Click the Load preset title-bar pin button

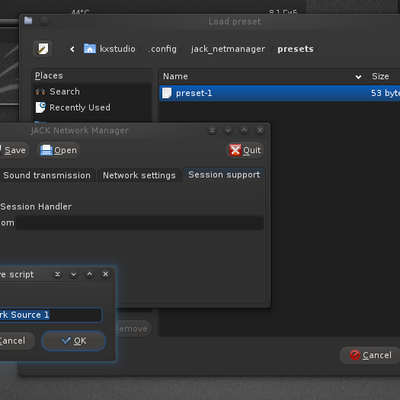(44, 21)
